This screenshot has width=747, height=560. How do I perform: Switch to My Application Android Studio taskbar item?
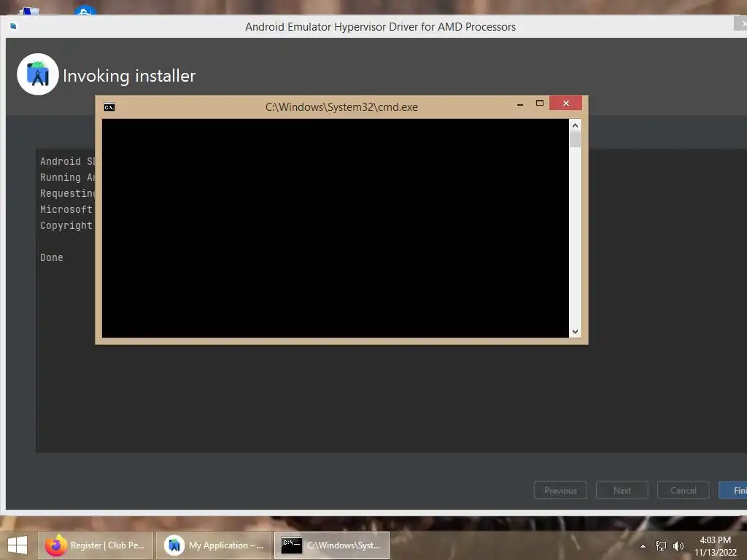(x=214, y=545)
